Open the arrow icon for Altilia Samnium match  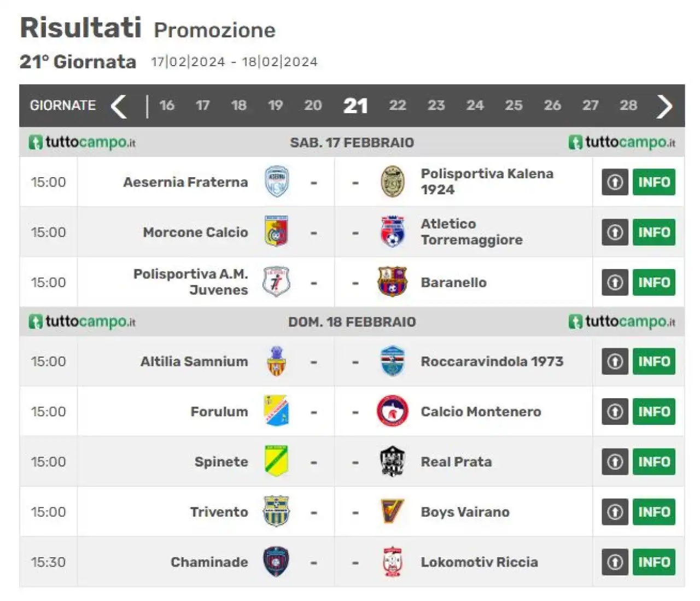(x=615, y=361)
